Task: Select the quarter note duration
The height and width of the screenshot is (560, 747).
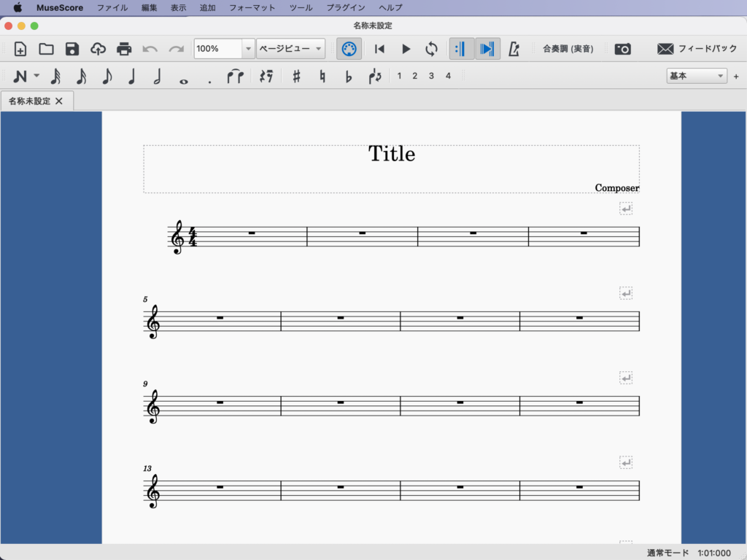Action: 132,76
